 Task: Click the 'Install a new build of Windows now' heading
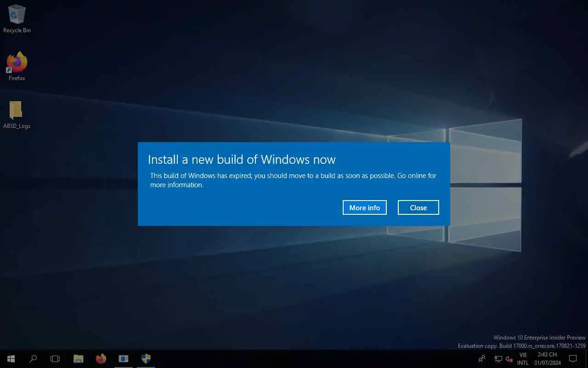[x=242, y=160]
